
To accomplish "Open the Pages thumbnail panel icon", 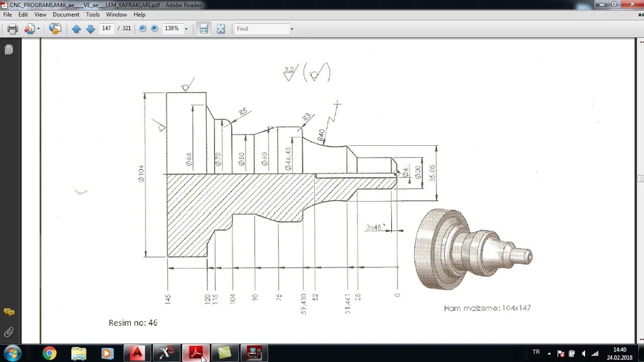I will [9, 49].
